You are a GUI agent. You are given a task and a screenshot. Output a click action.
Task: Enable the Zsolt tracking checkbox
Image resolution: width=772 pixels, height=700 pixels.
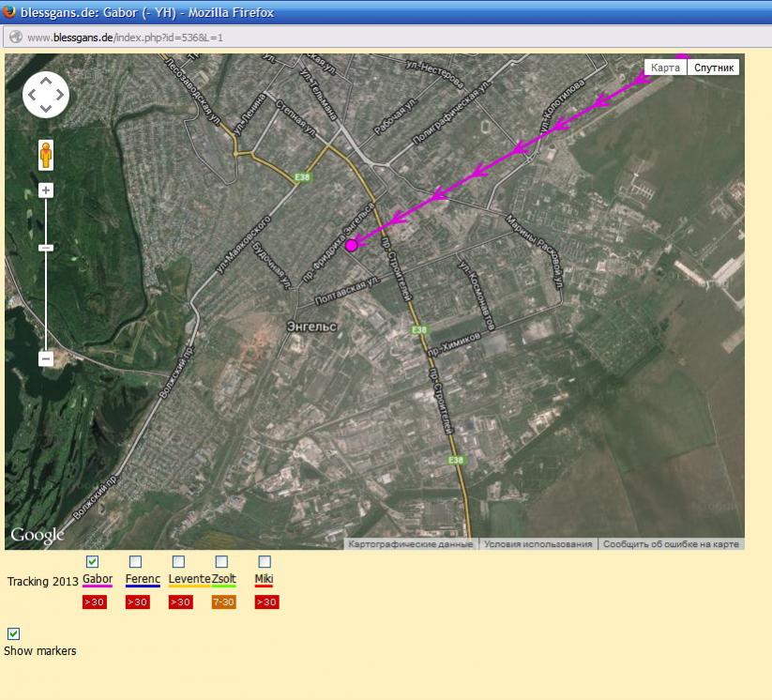[221, 562]
